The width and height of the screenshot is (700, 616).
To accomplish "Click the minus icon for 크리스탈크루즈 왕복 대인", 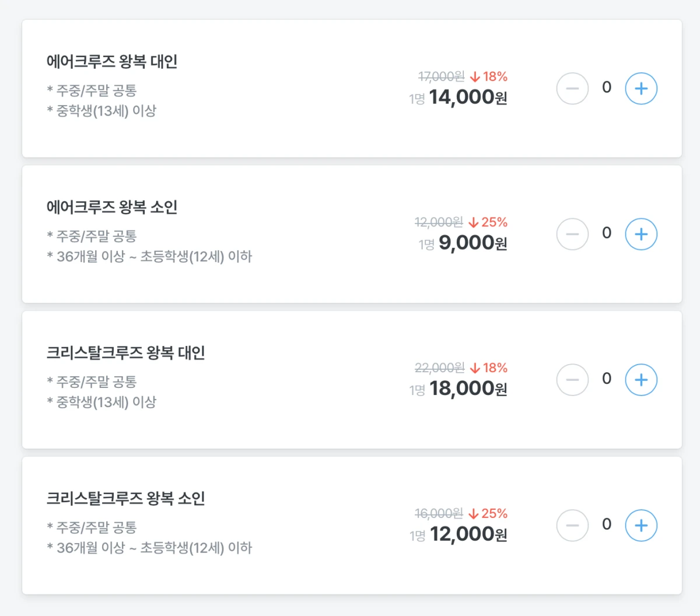I will [572, 380].
